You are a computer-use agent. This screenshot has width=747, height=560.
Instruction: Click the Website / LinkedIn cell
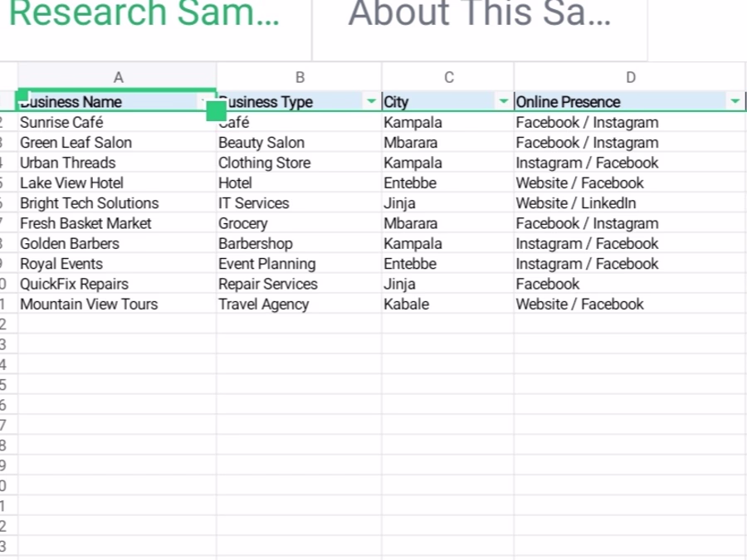pyautogui.click(x=630, y=203)
